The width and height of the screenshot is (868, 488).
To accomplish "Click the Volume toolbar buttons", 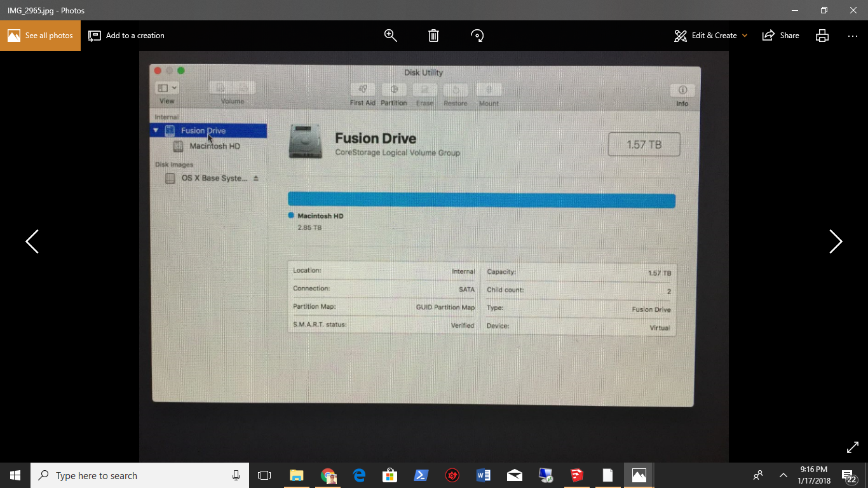I will click(x=233, y=88).
